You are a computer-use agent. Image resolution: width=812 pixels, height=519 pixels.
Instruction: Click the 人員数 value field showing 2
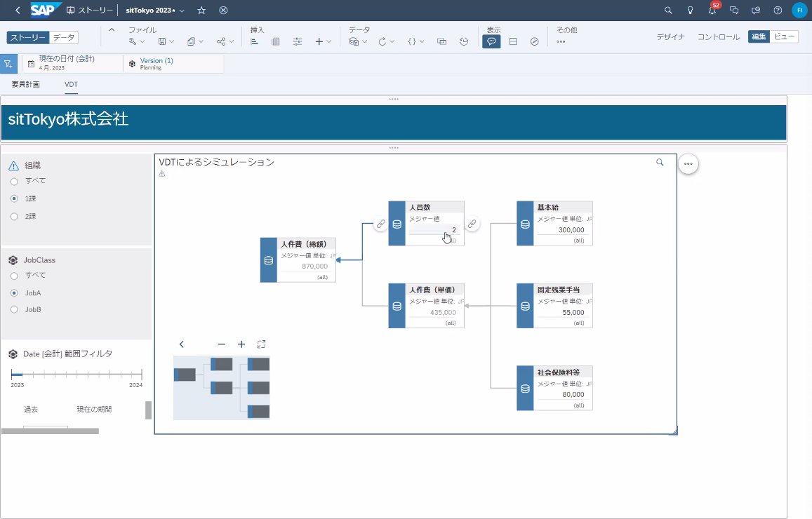tap(434, 230)
